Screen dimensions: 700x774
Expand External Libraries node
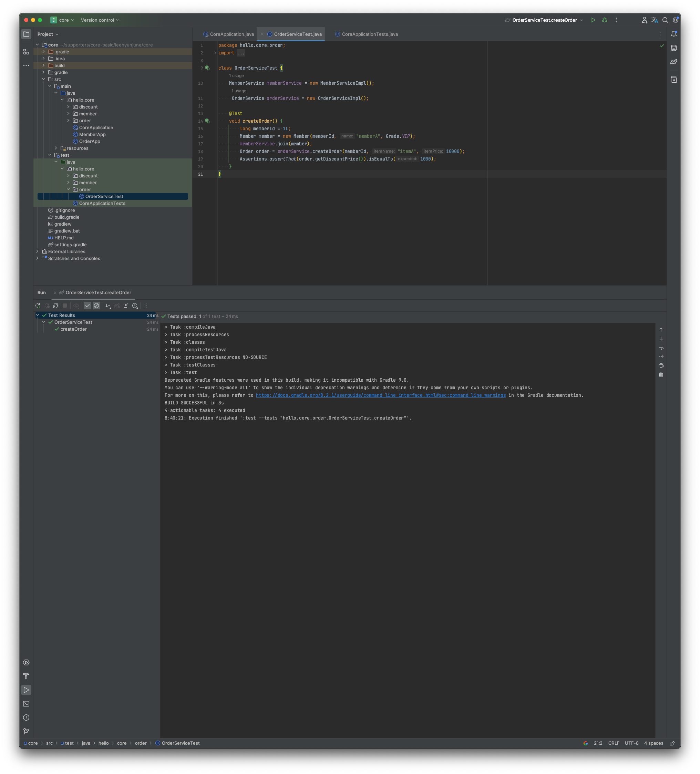(37, 251)
